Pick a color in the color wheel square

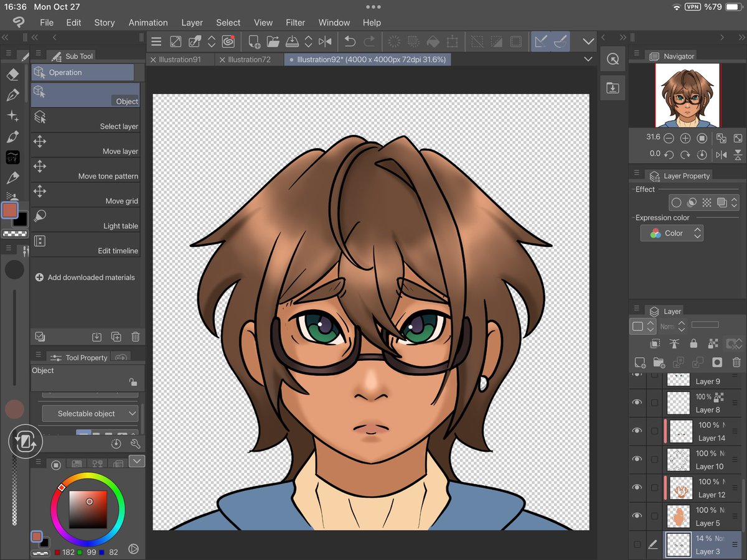pyautogui.click(x=87, y=510)
